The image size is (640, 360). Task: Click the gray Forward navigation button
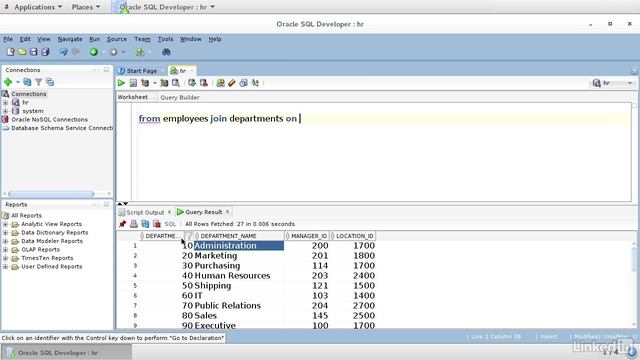coord(113,52)
